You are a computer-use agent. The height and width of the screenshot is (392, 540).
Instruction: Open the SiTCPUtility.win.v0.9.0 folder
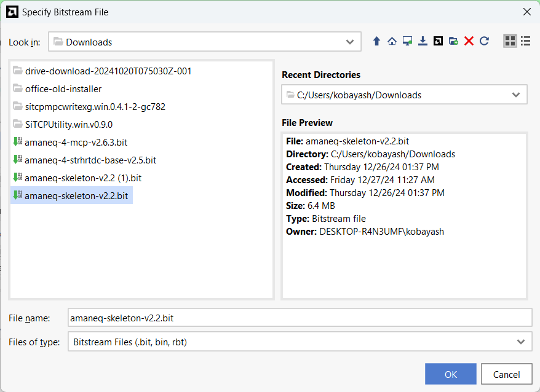tap(68, 125)
